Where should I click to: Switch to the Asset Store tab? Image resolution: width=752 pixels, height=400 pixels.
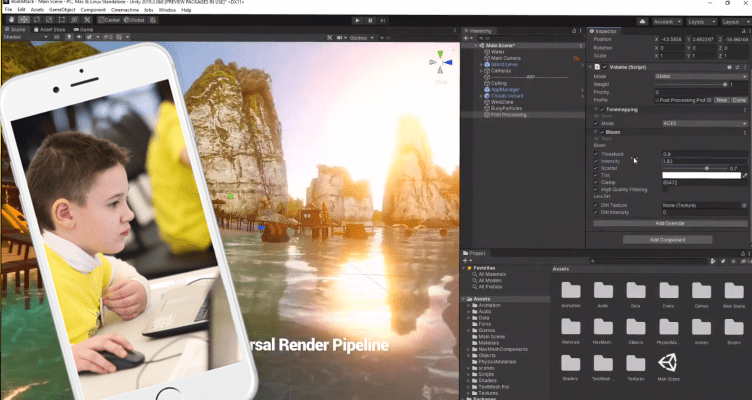pos(49,30)
